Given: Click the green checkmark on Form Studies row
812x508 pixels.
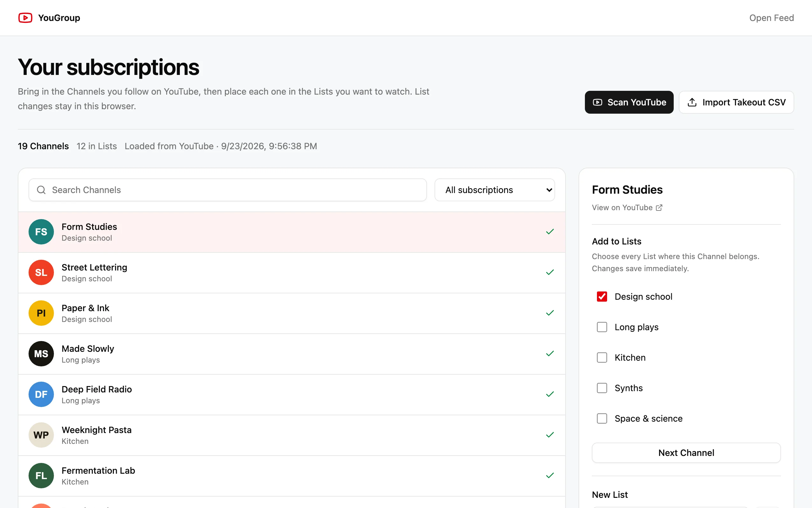Looking at the screenshot, I should tap(550, 232).
